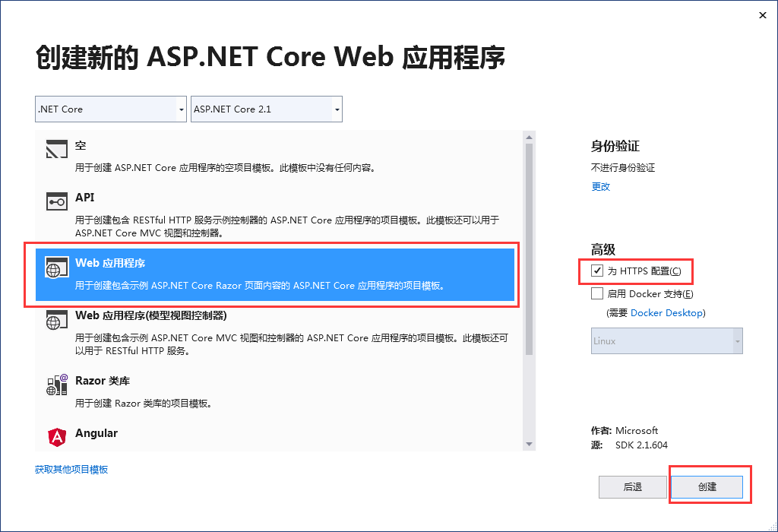The image size is (778, 532).
Task: Click the empty project template icon
Action: [x=56, y=149]
